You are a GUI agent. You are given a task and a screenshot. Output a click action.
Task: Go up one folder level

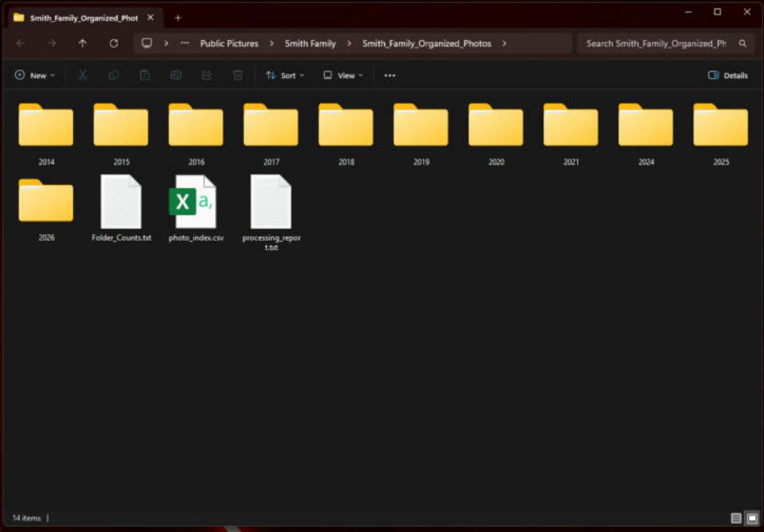pyautogui.click(x=83, y=43)
